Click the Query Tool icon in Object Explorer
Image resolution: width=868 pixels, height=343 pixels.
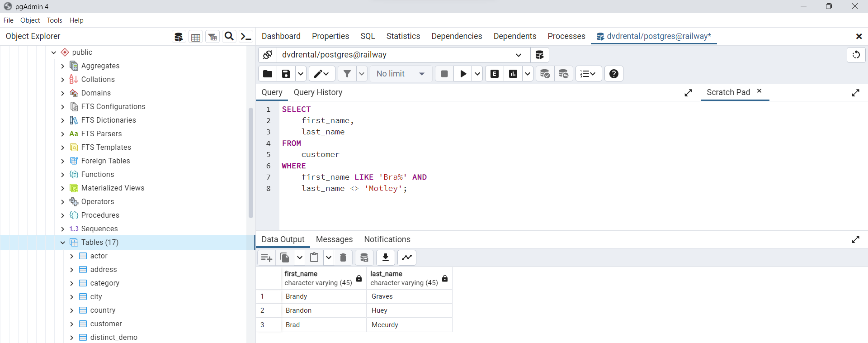click(x=179, y=37)
